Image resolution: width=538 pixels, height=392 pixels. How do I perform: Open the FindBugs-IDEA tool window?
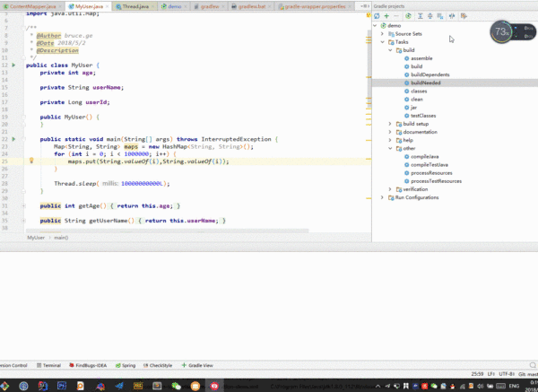(91, 365)
